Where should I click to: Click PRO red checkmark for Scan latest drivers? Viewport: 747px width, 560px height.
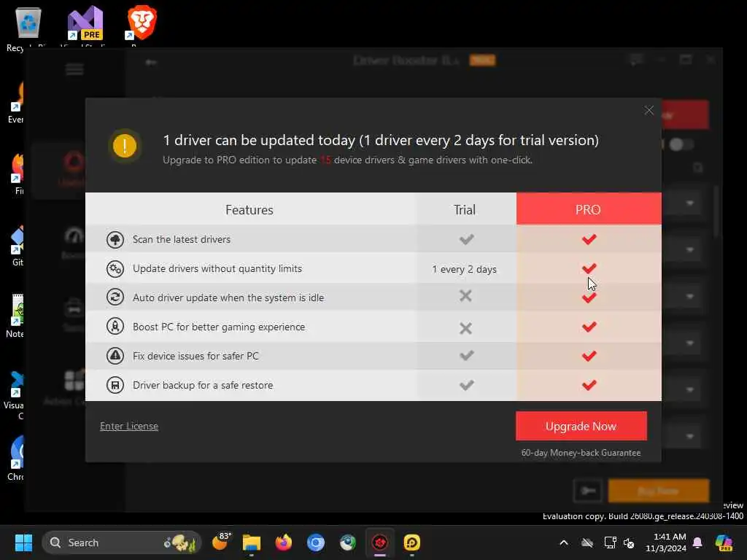pos(589,239)
